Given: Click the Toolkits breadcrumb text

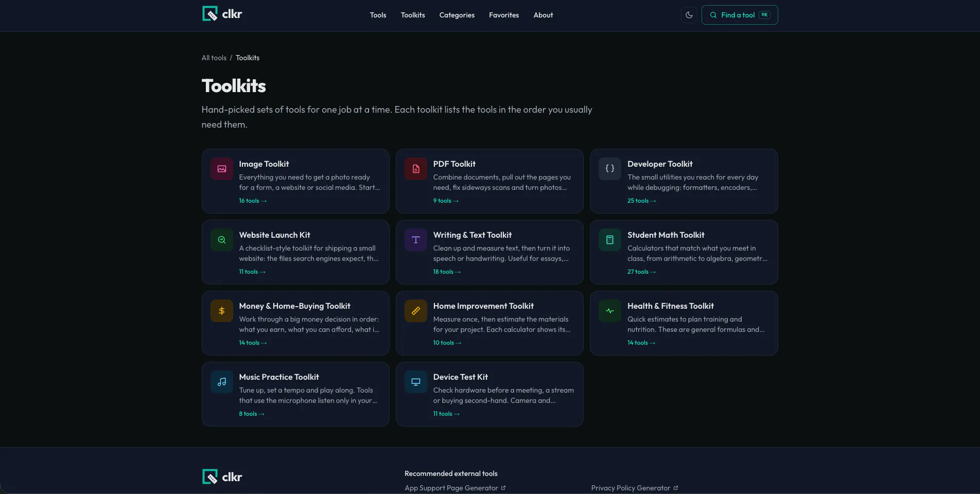Looking at the screenshot, I should pos(248,58).
